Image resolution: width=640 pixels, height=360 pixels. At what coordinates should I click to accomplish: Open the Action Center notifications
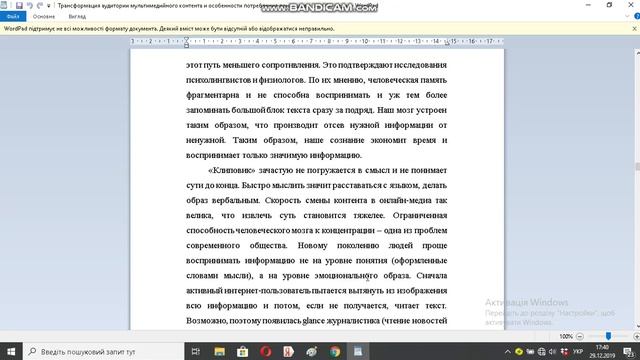coord(629,351)
